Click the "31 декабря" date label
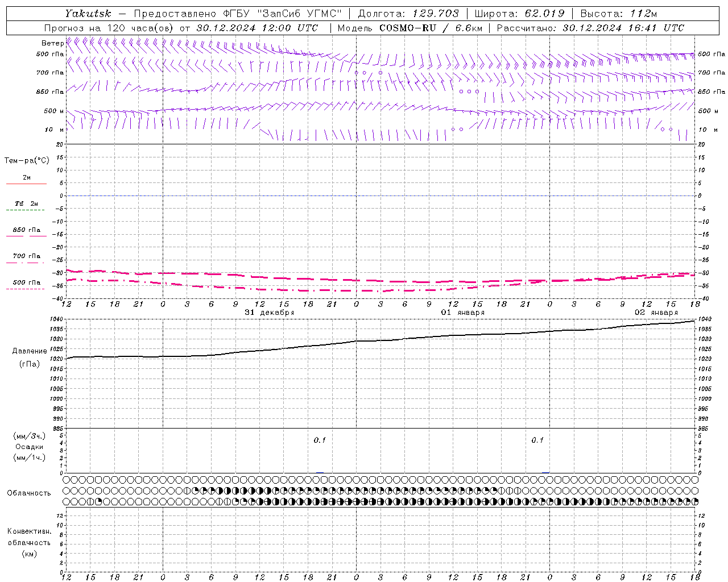 coord(269,313)
